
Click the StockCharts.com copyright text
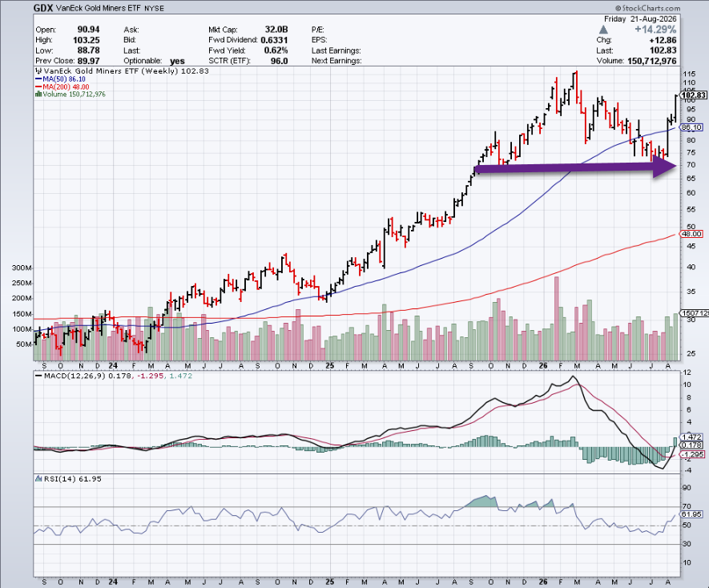pos(647,8)
